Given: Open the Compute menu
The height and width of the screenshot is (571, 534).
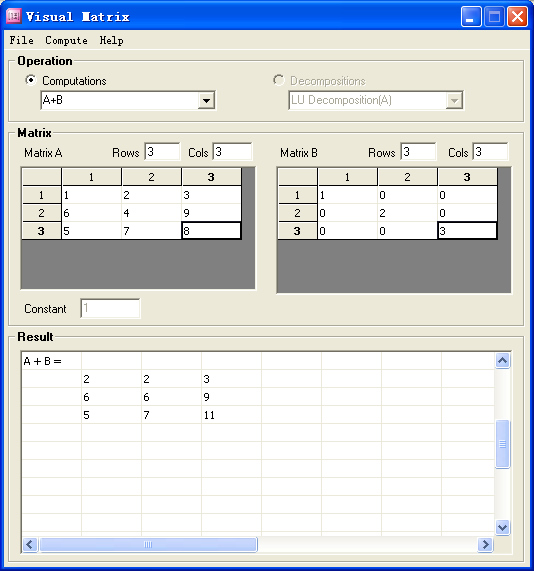Looking at the screenshot, I should [66, 40].
